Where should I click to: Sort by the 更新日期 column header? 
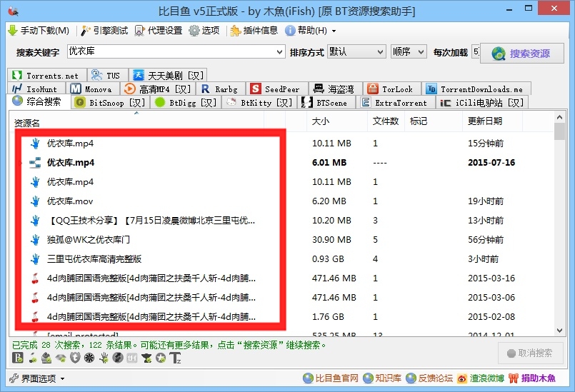coord(492,121)
